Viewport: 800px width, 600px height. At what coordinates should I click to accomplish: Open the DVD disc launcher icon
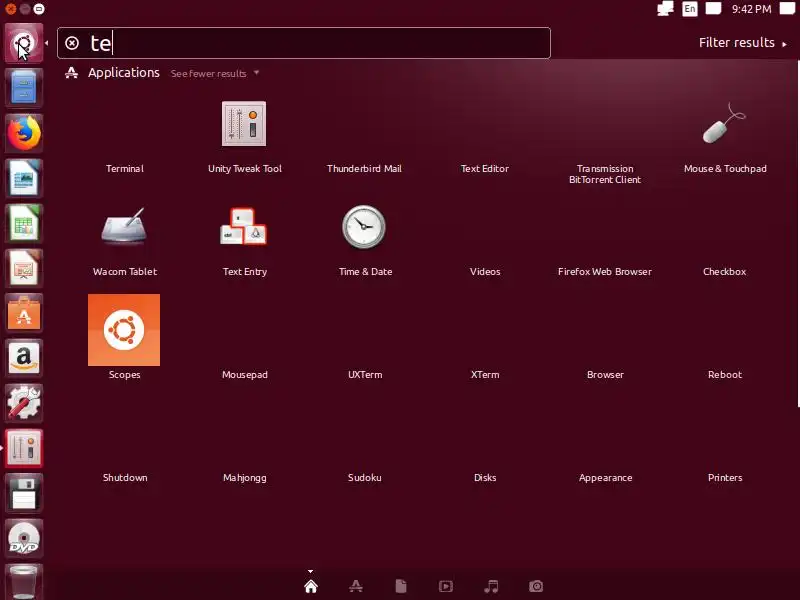(x=24, y=538)
